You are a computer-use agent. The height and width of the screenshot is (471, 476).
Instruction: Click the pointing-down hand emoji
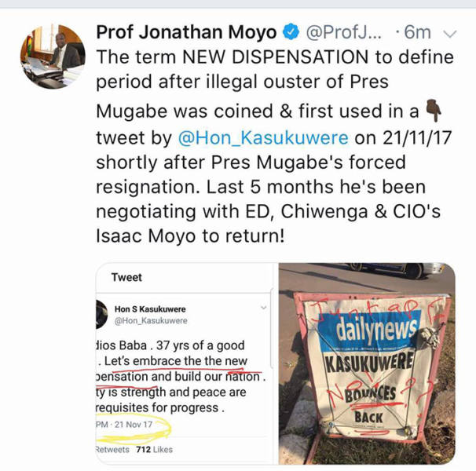click(x=434, y=111)
